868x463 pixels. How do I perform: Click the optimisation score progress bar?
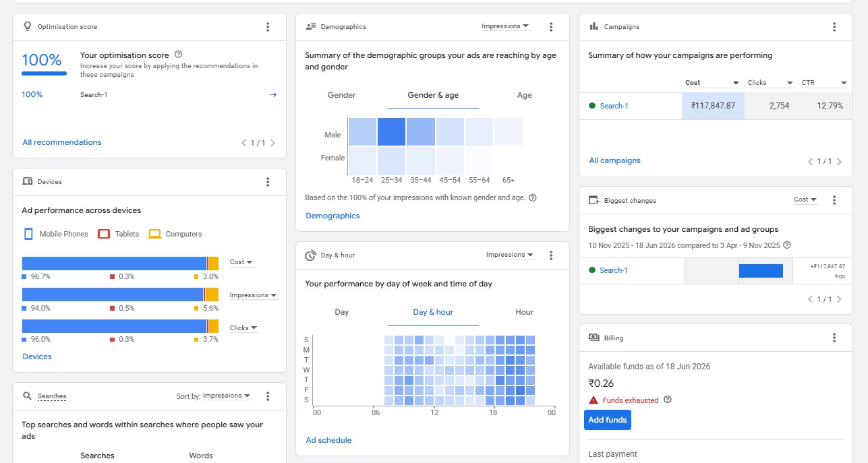point(44,73)
